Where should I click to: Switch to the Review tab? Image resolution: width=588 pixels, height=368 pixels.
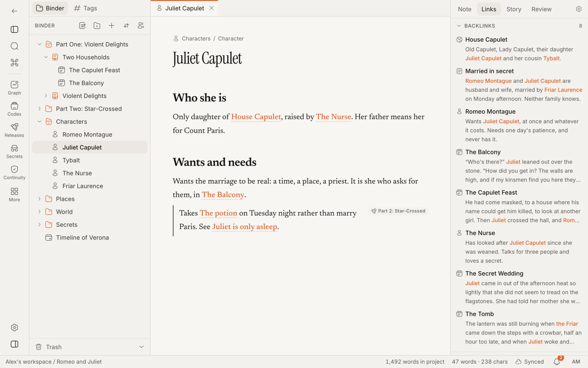tap(541, 9)
